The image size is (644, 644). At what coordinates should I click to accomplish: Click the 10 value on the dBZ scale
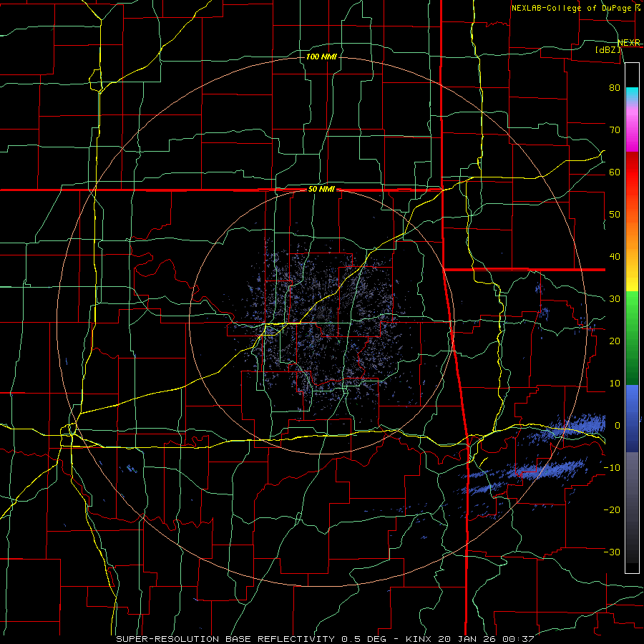tap(615, 384)
